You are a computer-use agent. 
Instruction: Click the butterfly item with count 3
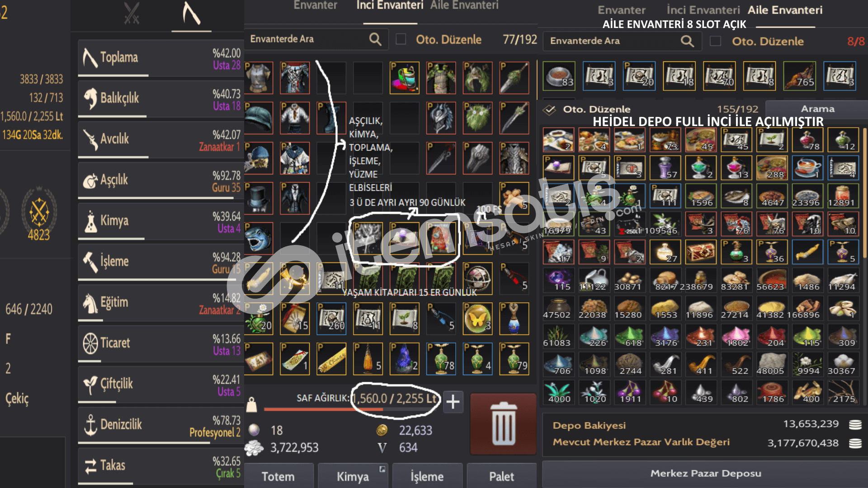477,319
